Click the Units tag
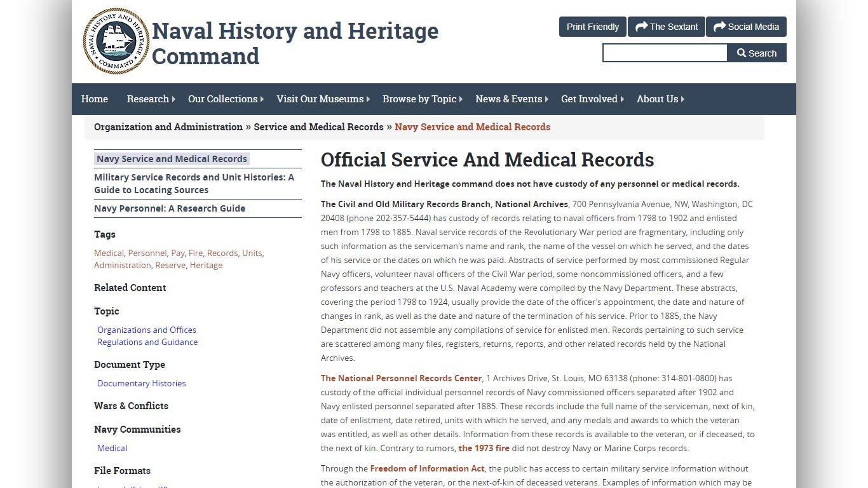This screenshot has width=868, height=488. pyautogui.click(x=252, y=253)
